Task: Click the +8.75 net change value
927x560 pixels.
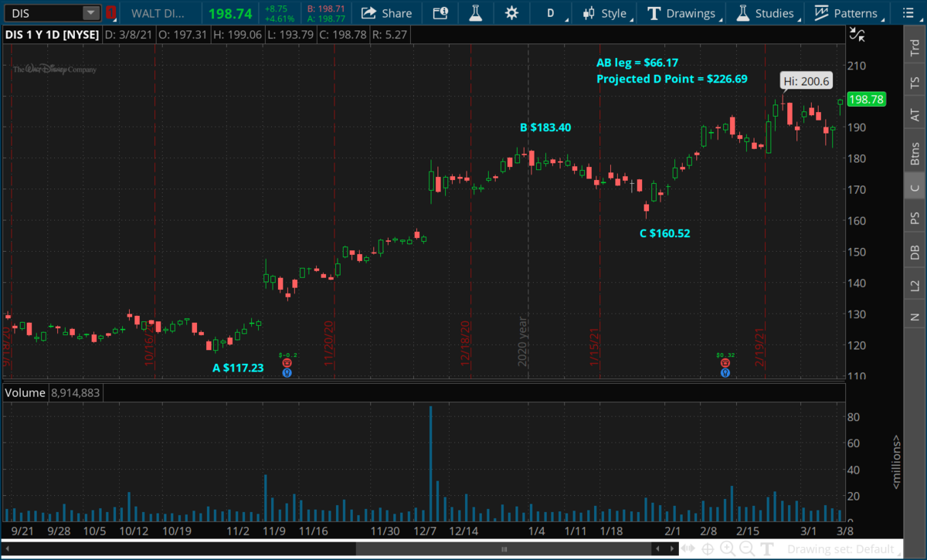Action: click(x=276, y=8)
